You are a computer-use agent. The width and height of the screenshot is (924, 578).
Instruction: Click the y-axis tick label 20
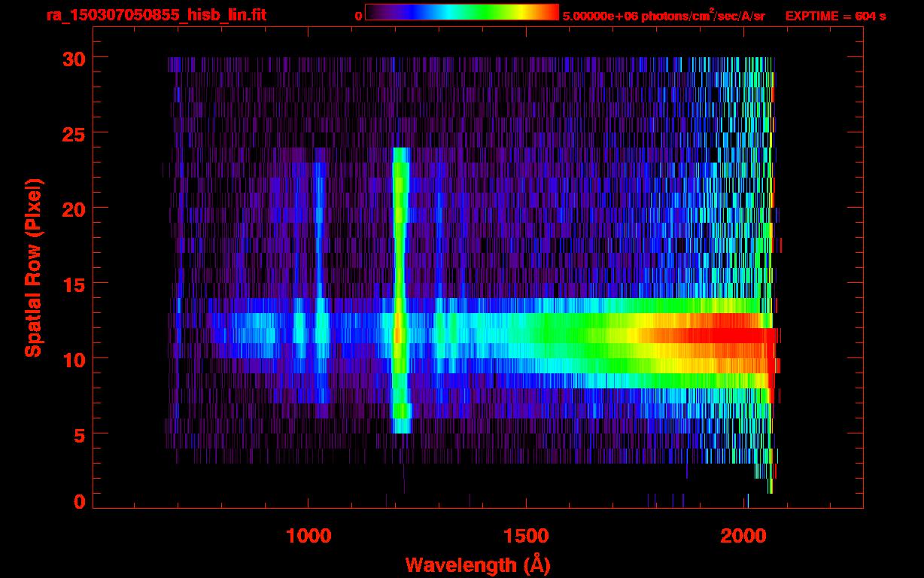pos(73,208)
